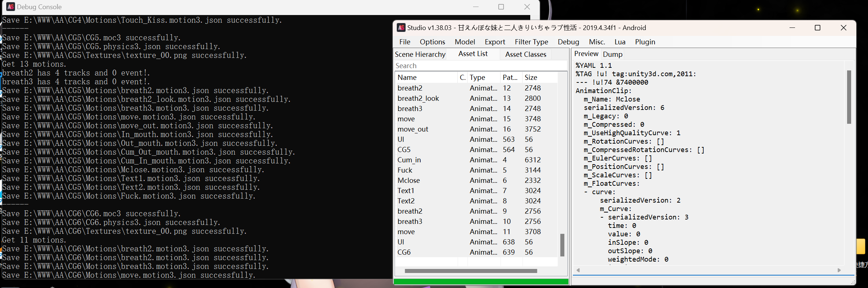Open the Options menu
The height and width of the screenshot is (288, 868).
(432, 42)
